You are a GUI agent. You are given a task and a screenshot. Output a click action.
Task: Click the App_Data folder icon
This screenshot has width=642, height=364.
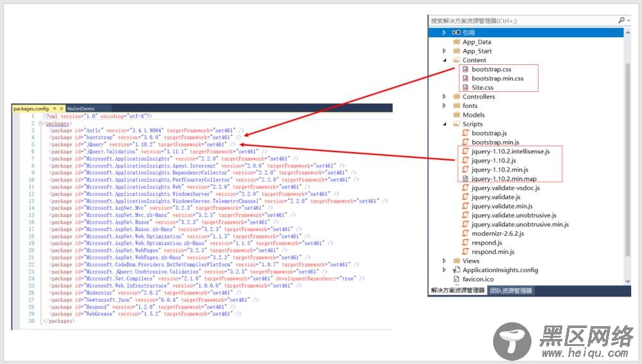pyautogui.click(x=456, y=42)
